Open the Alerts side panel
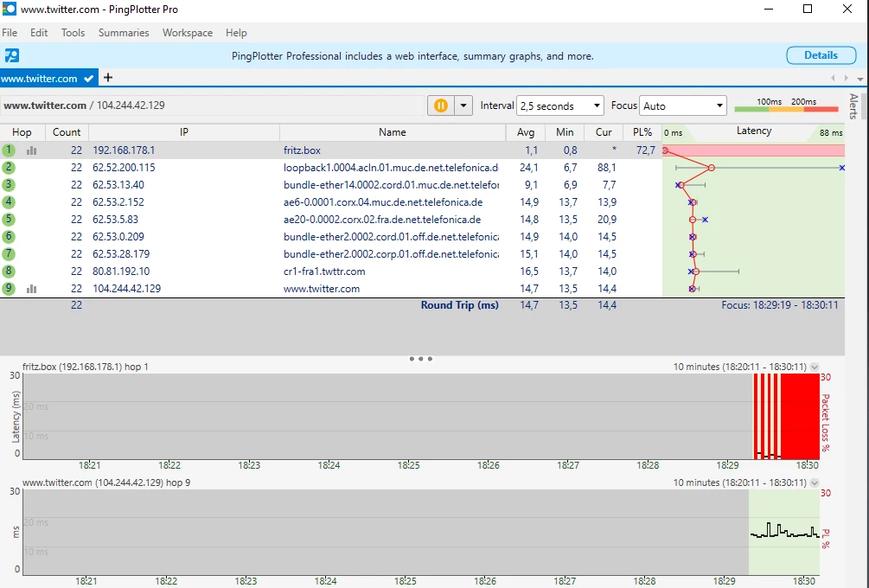 tap(854, 105)
